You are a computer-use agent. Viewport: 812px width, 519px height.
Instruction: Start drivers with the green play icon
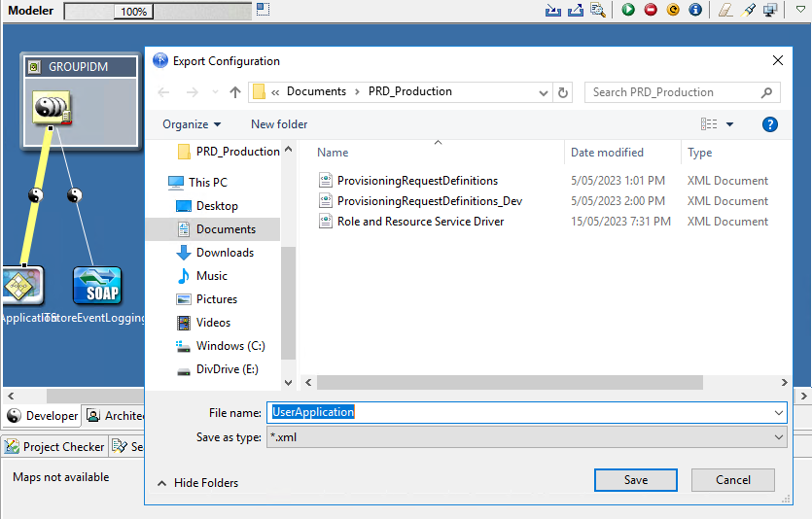pyautogui.click(x=628, y=10)
